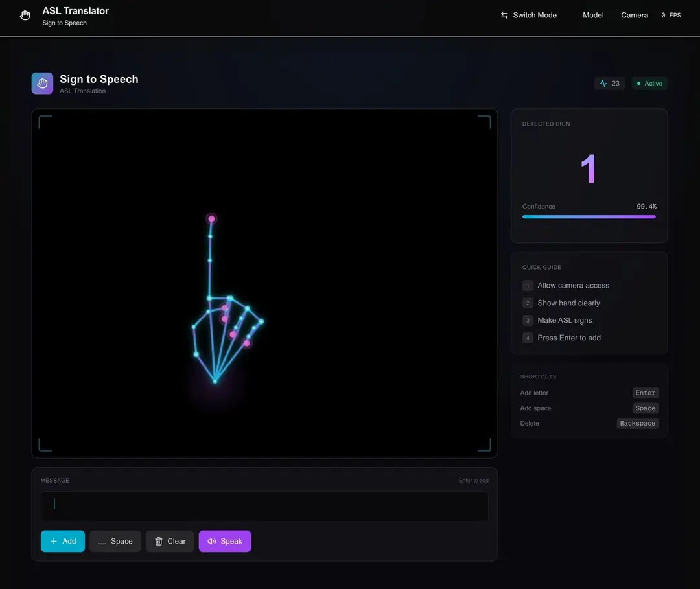Insert a space with the Space button

click(115, 541)
